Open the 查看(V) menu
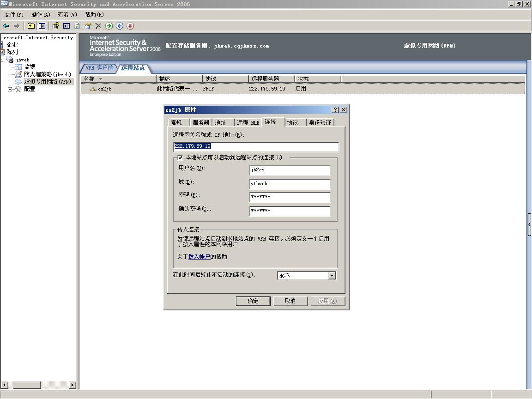 (67, 15)
